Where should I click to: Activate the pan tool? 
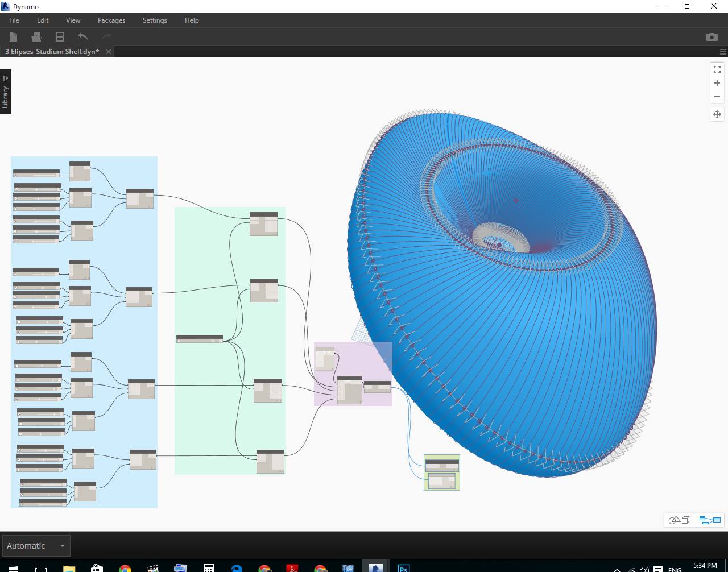(x=717, y=114)
